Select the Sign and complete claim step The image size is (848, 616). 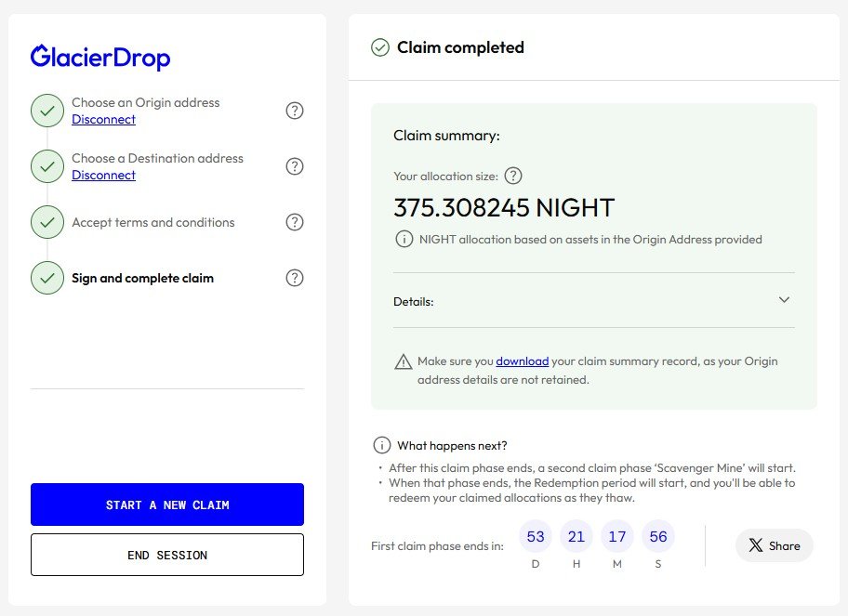point(142,278)
